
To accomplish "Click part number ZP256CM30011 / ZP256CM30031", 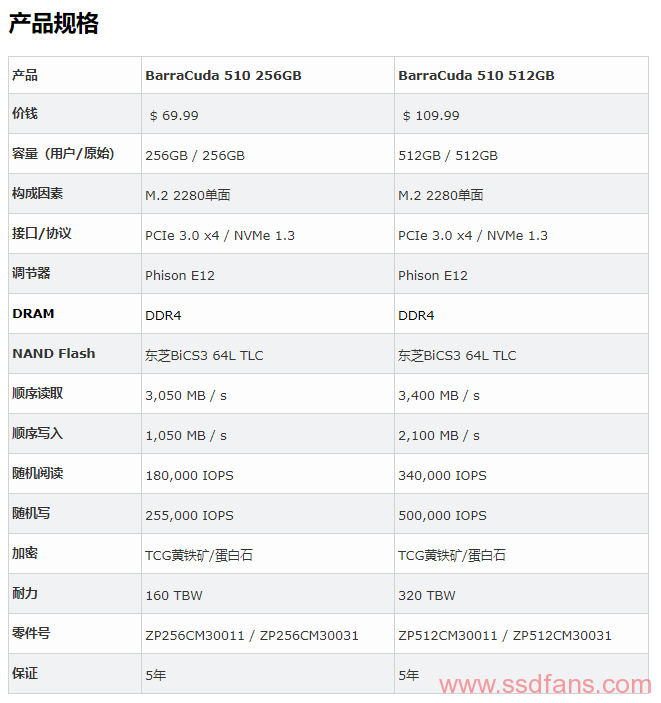I will 252,635.
